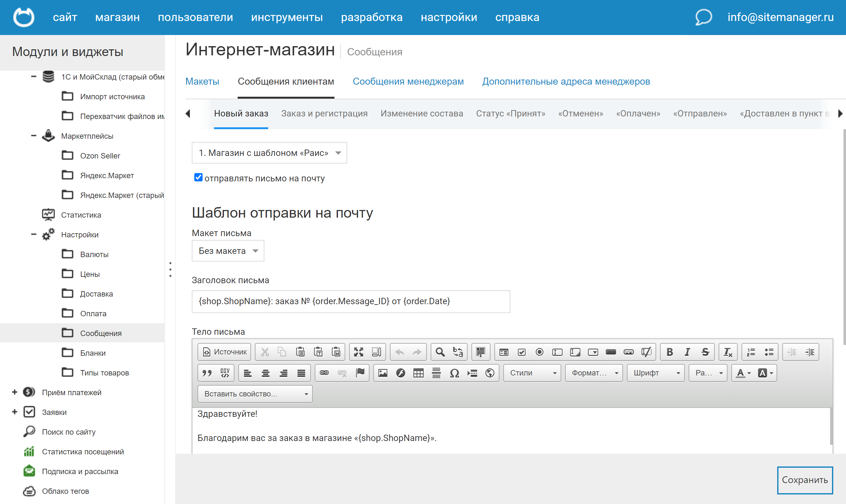Image resolution: width=846 pixels, height=504 pixels.
Task: Open the Вставить свойство dropdown
Action: (255, 394)
